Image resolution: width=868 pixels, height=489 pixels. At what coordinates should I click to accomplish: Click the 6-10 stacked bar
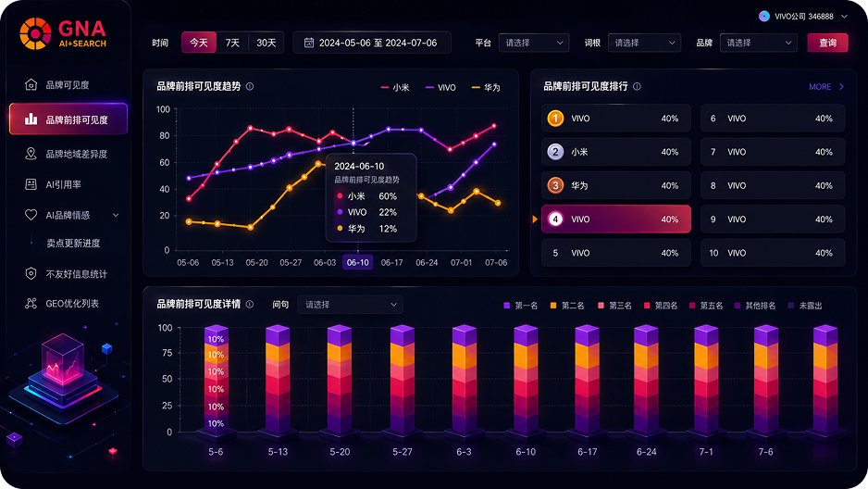(526, 380)
